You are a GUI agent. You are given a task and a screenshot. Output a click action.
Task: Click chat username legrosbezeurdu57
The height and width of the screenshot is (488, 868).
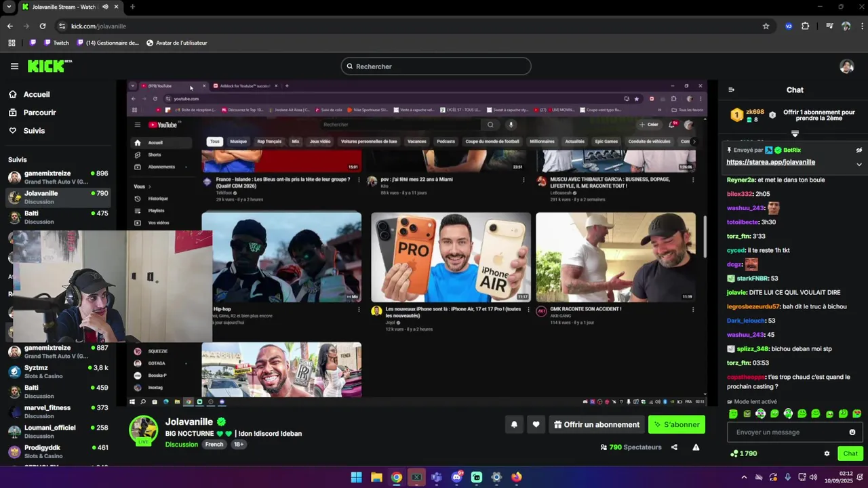pyautogui.click(x=753, y=306)
